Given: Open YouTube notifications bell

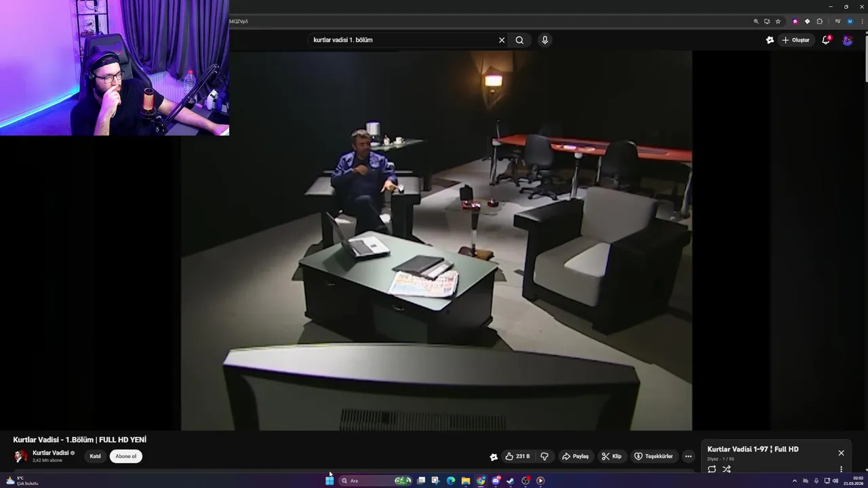Looking at the screenshot, I should point(826,40).
